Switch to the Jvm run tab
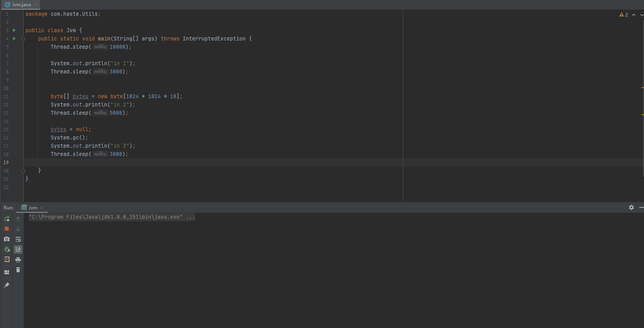644x328 pixels. pos(33,208)
